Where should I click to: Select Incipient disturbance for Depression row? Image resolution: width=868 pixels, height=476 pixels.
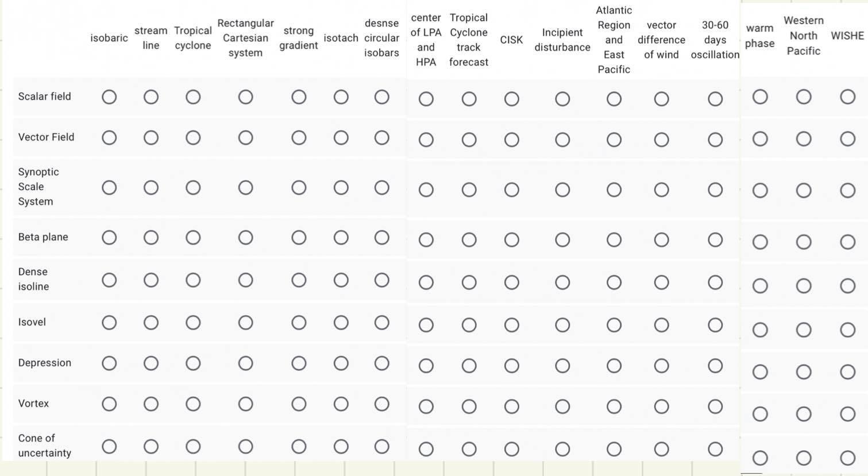pos(562,366)
